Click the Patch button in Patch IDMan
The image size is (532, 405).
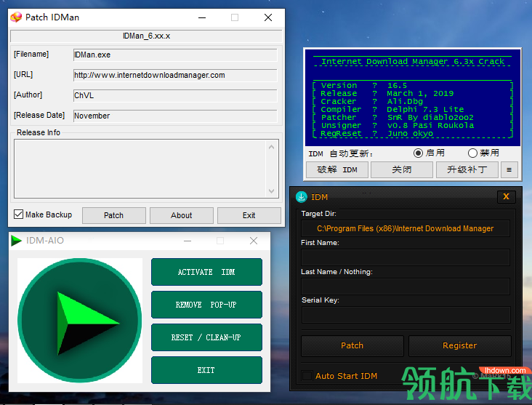point(113,215)
